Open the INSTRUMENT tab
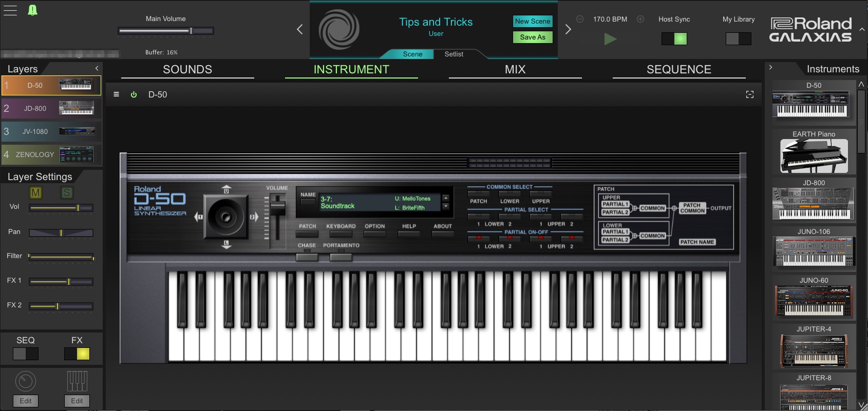 351,70
